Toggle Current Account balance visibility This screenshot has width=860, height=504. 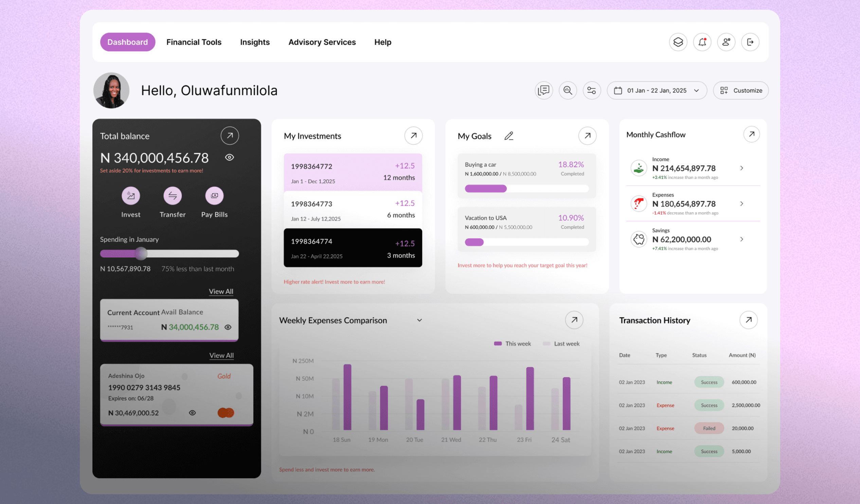coord(228,327)
